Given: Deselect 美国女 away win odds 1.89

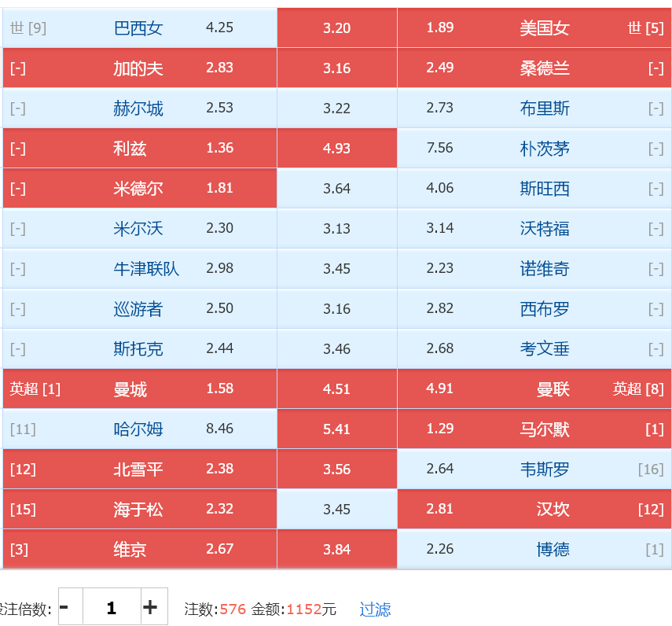Looking at the screenshot, I should click(x=534, y=28).
